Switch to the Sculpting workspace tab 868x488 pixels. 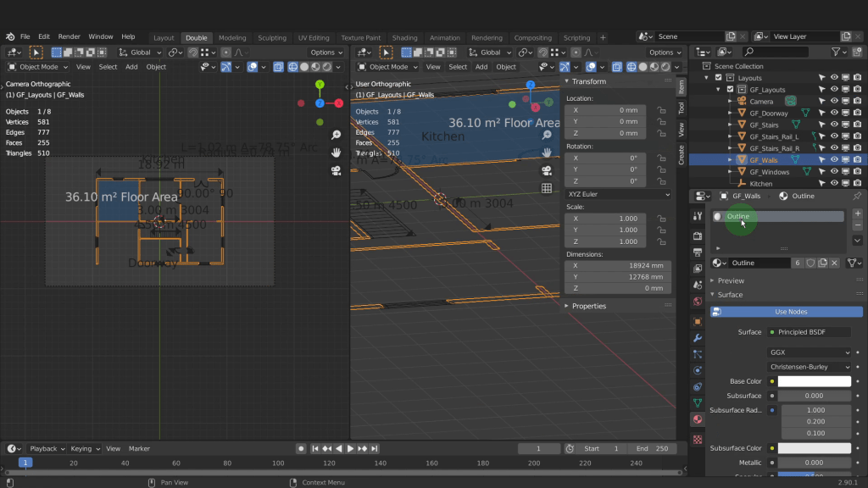click(272, 37)
